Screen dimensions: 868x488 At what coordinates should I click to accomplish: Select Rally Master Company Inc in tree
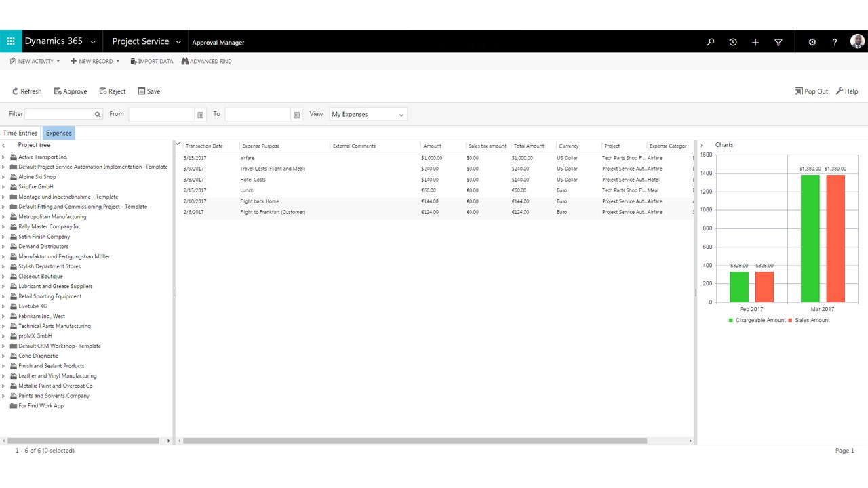[50, 227]
